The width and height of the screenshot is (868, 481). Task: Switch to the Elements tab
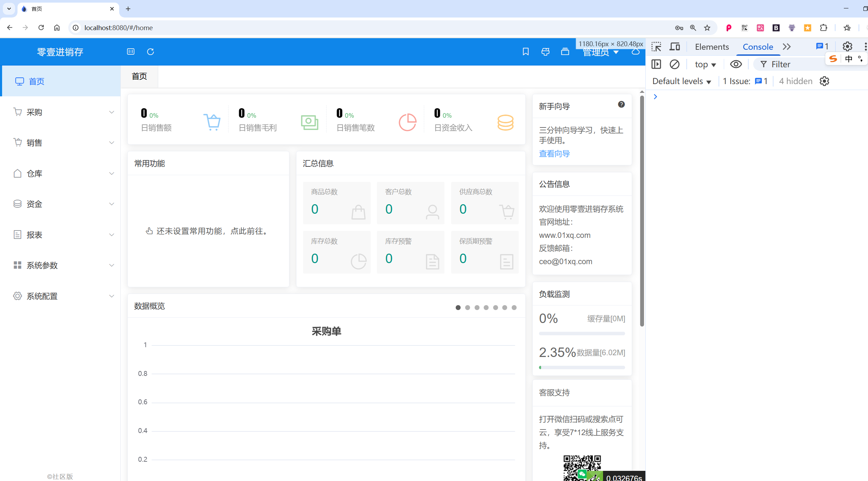pyautogui.click(x=712, y=47)
